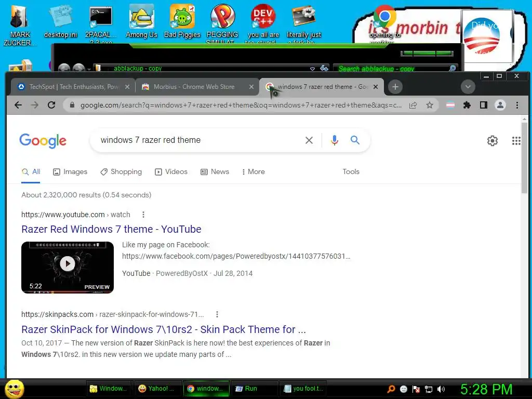The width and height of the screenshot is (532, 399).
Task: Submit search with the magnifying glass icon
Action: [x=355, y=140]
